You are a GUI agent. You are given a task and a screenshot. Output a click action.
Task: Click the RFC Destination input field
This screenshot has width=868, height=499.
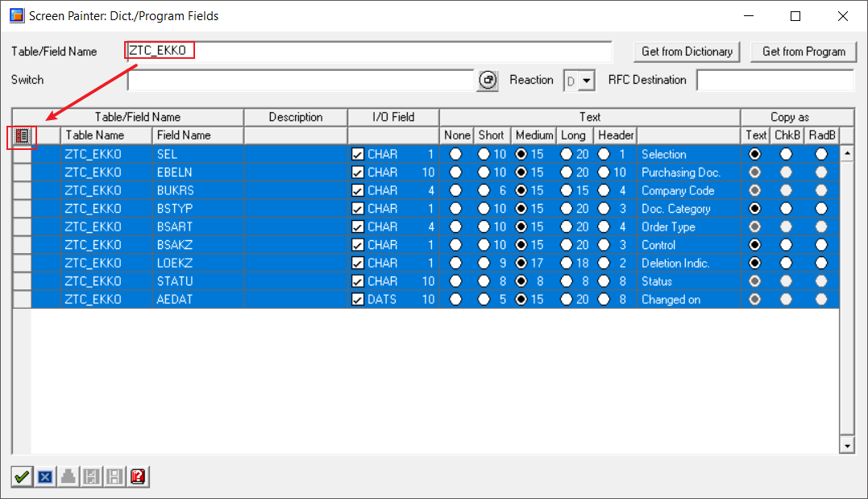click(x=775, y=81)
